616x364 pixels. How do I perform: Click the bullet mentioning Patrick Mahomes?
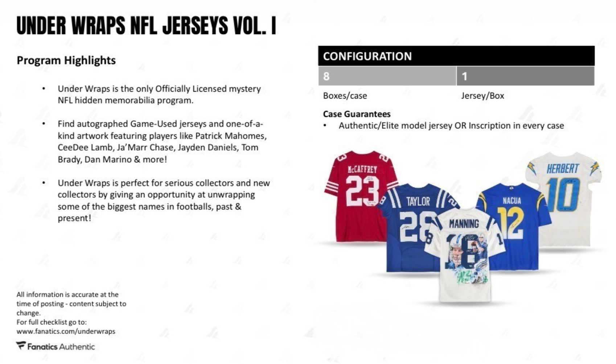[x=162, y=141]
